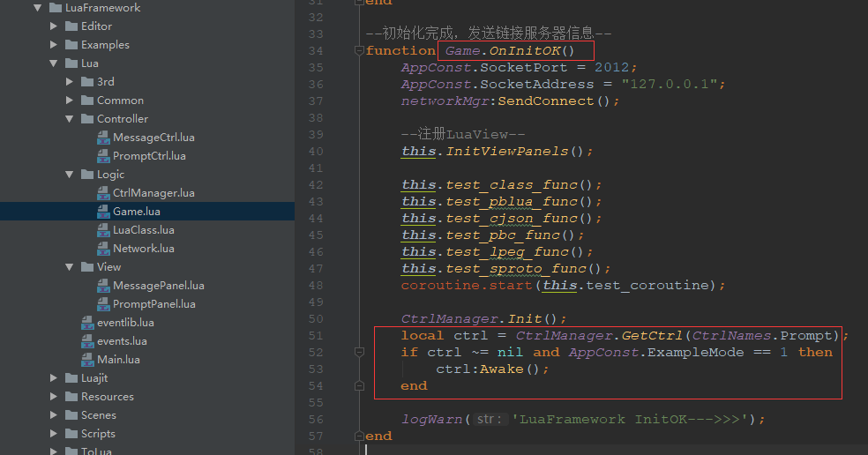Click the MessagePanel.lua file icon

103,286
